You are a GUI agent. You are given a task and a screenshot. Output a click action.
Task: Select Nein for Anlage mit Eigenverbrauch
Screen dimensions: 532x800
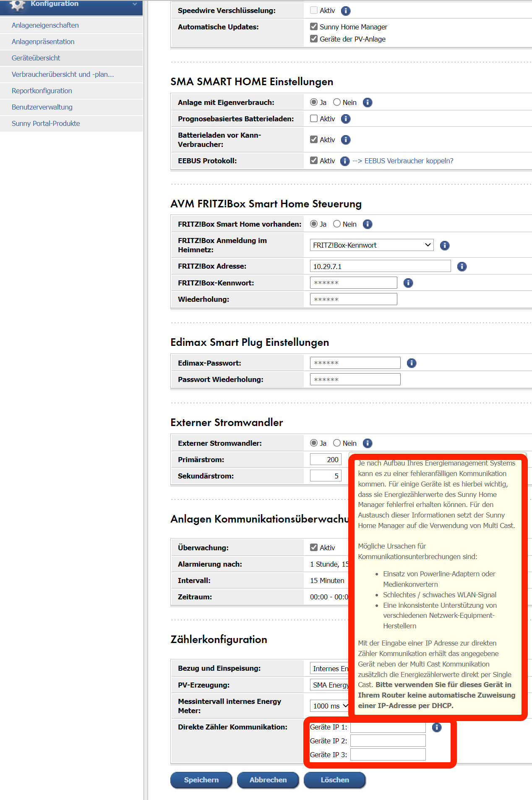point(337,102)
